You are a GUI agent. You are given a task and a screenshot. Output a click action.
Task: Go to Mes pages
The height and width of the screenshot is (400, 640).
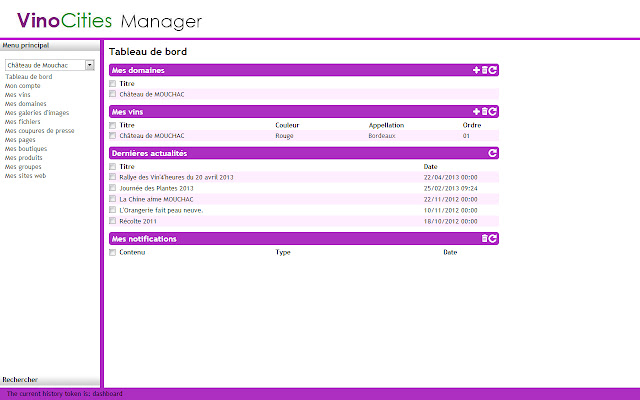(20, 140)
